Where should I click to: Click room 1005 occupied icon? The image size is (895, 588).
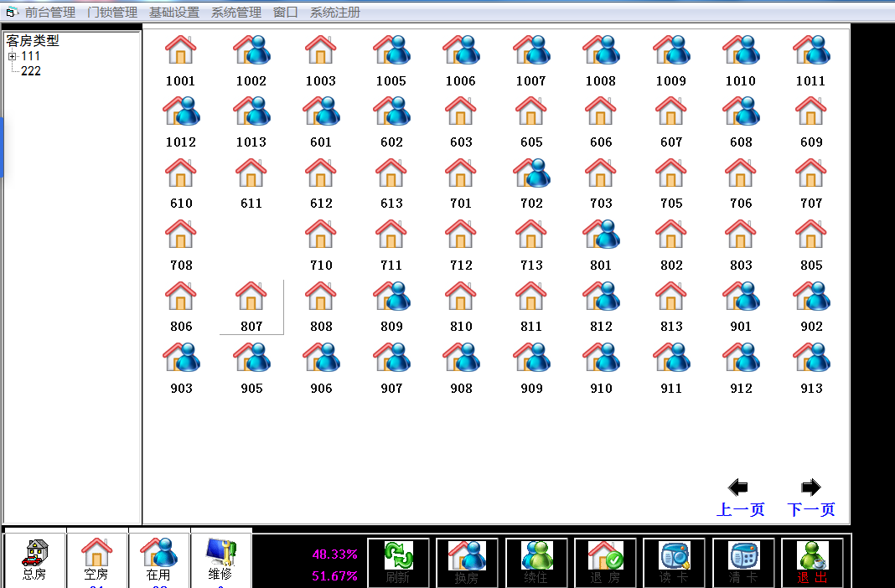pyautogui.click(x=391, y=50)
